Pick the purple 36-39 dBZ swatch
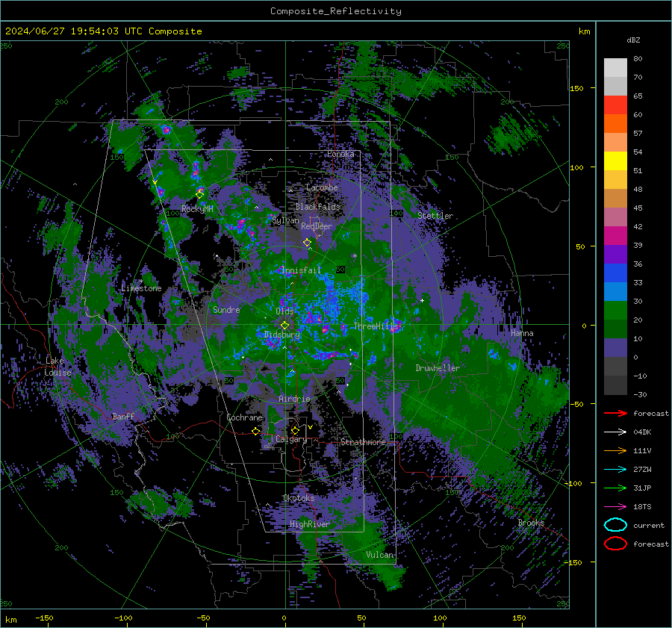Image resolution: width=672 pixels, height=628 pixels. 615,254
